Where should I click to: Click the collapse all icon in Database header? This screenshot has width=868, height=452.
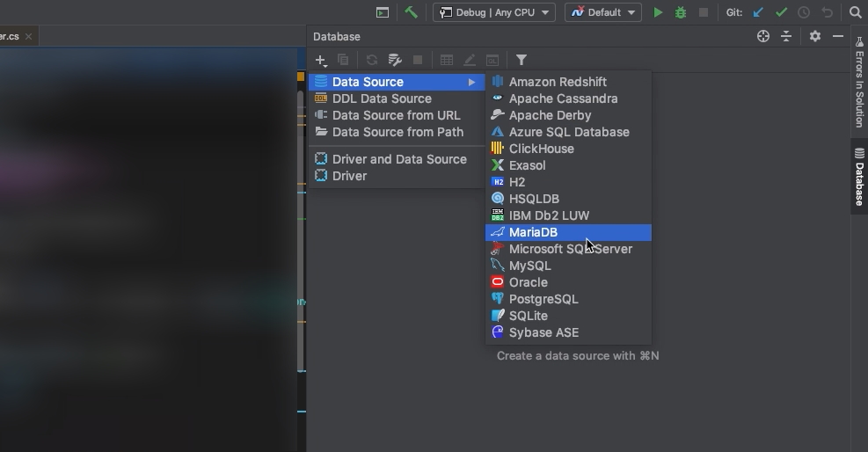pos(786,37)
